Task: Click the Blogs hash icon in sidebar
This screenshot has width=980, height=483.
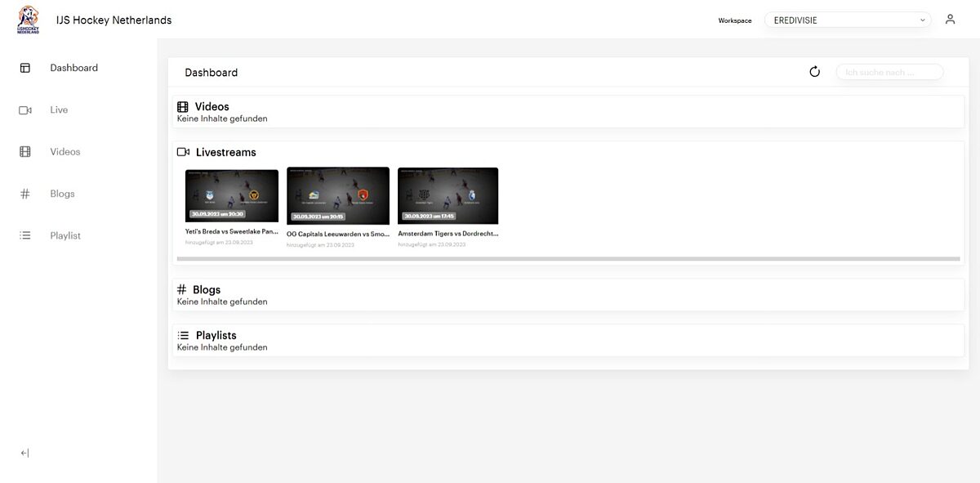Action: coord(25,194)
